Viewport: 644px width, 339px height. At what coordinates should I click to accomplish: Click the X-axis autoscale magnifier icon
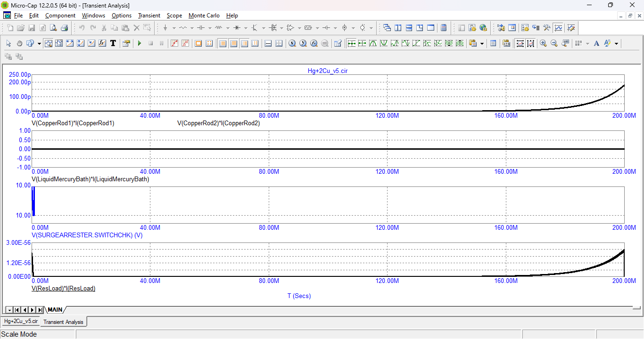point(292,43)
